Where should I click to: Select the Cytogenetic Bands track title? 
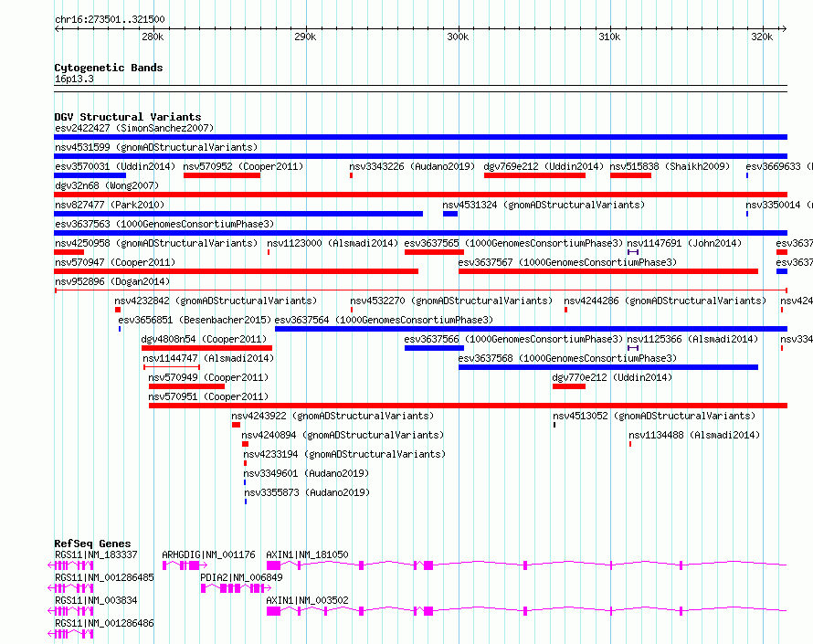click(x=109, y=68)
